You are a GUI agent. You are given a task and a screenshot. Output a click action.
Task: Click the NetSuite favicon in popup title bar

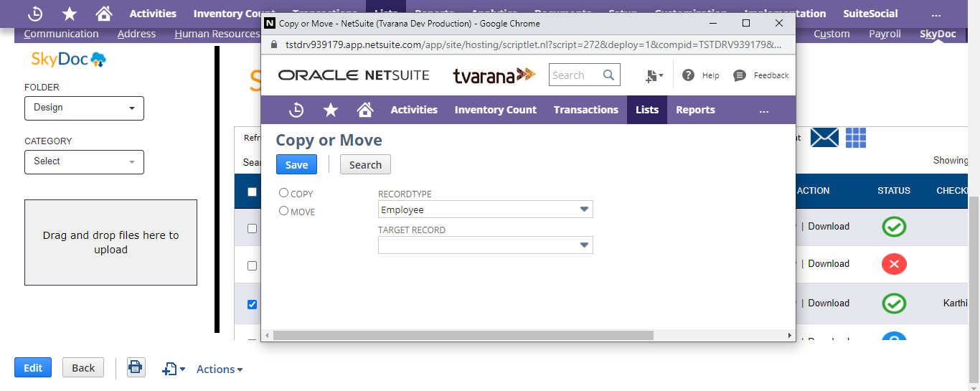pyautogui.click(x=270, y=24)
